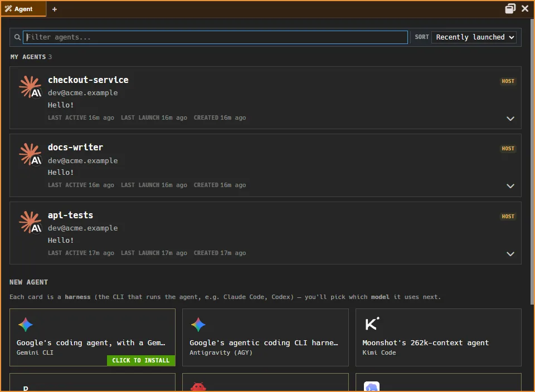Screen dimensions: 535x392
Task: Click the checkout-service agent avatar icon
Action: point(30,87)
